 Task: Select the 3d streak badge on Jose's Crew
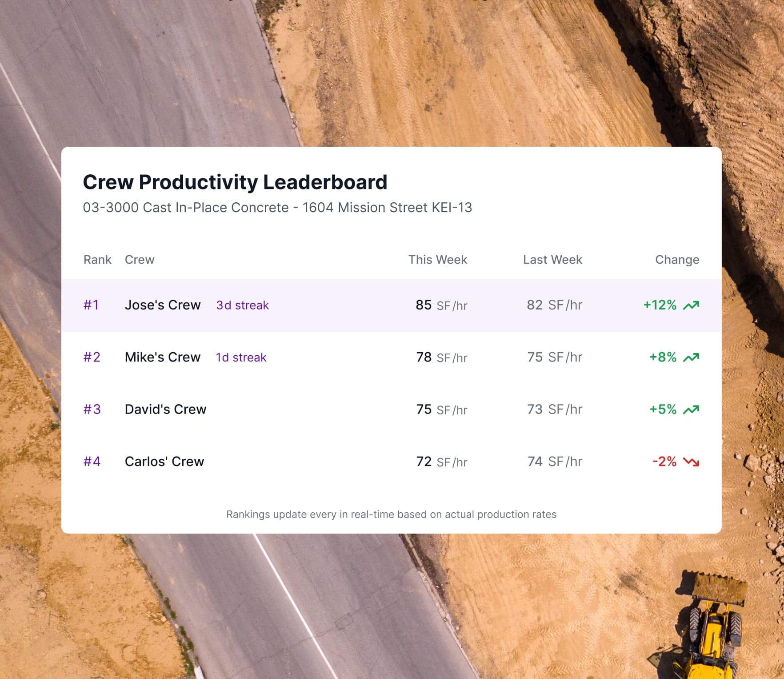pos(242,305)
